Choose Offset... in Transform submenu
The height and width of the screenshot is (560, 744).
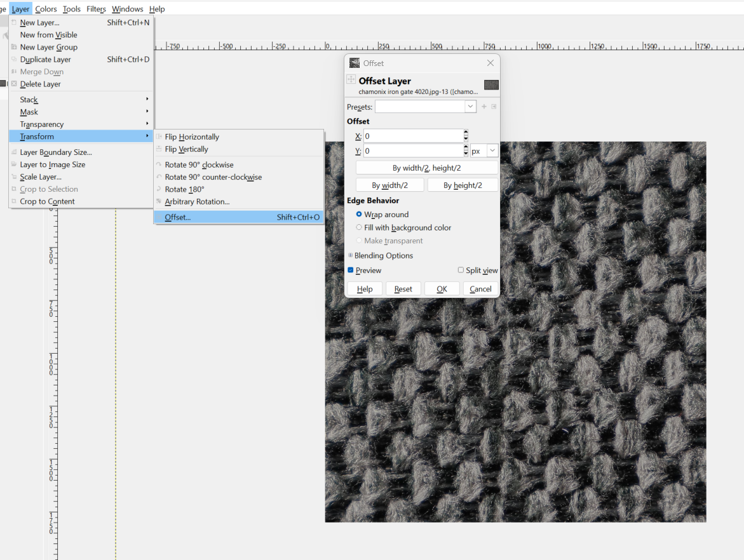239,217
